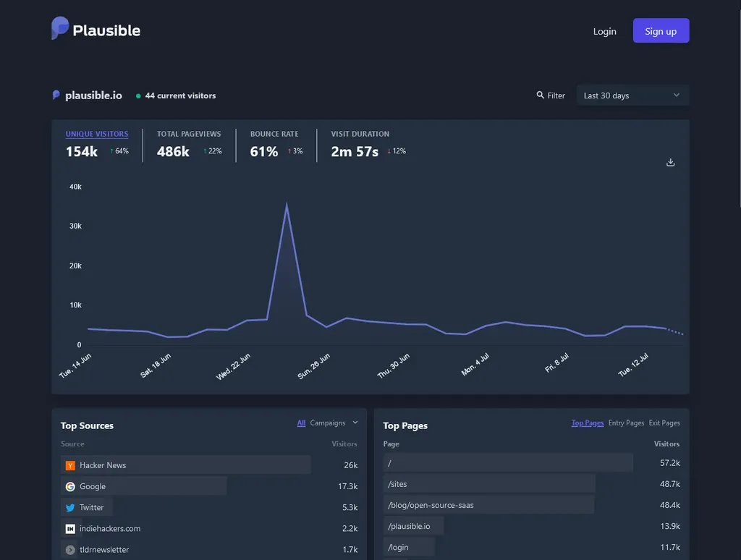Click the tldrnewsletter source icon

(70, 550)
